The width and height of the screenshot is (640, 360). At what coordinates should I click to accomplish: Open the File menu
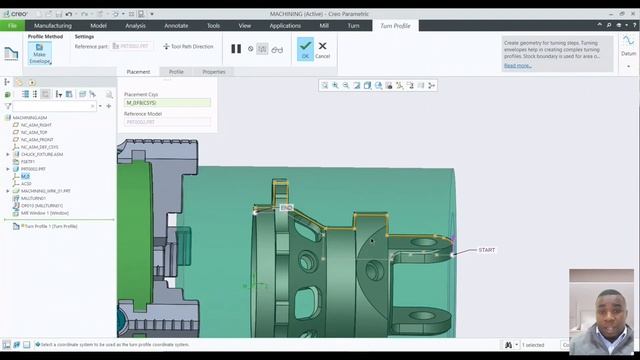coord(12,26)
